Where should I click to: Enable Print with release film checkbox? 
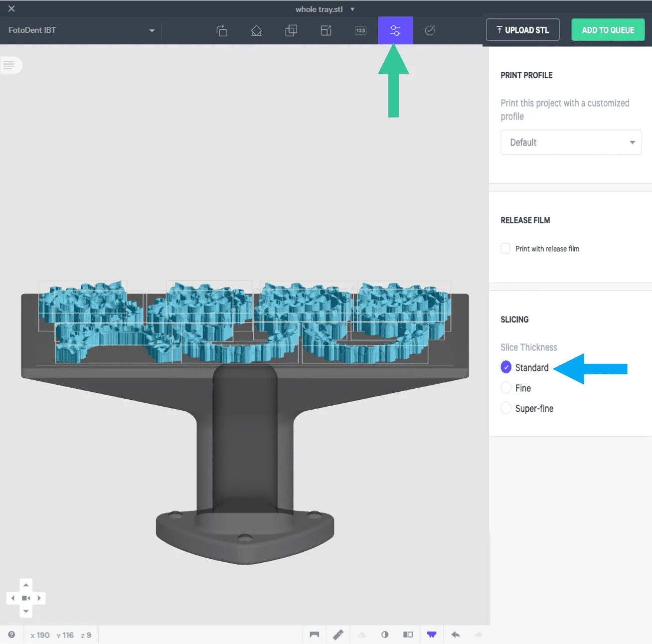(x=505, y=249)
